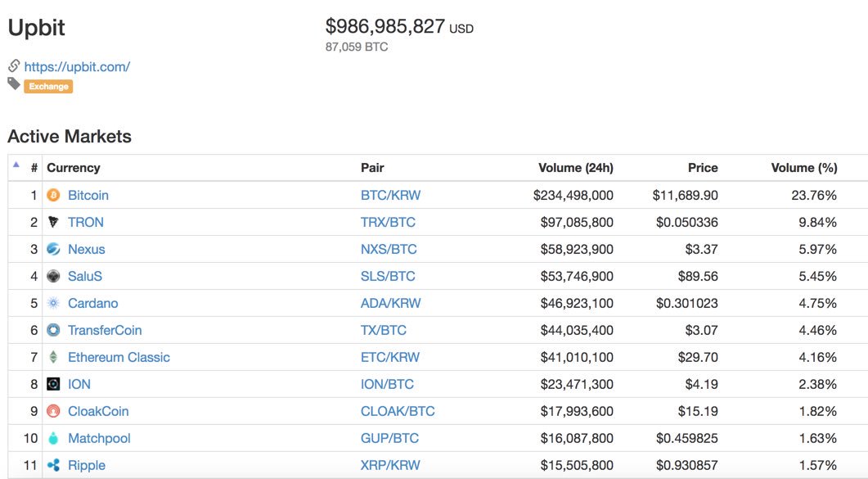Viewport: 868px width, 479px height.
Task: Click the Ethereum Classic logo icon
Action: 53,357
